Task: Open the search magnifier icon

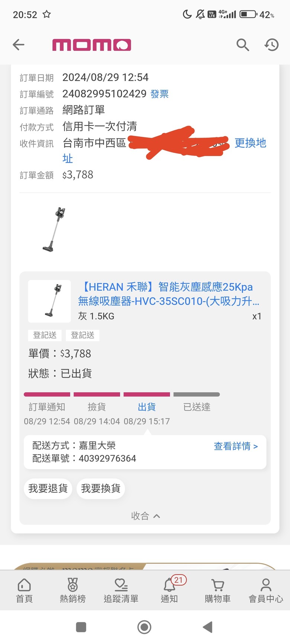Action: 243,45
